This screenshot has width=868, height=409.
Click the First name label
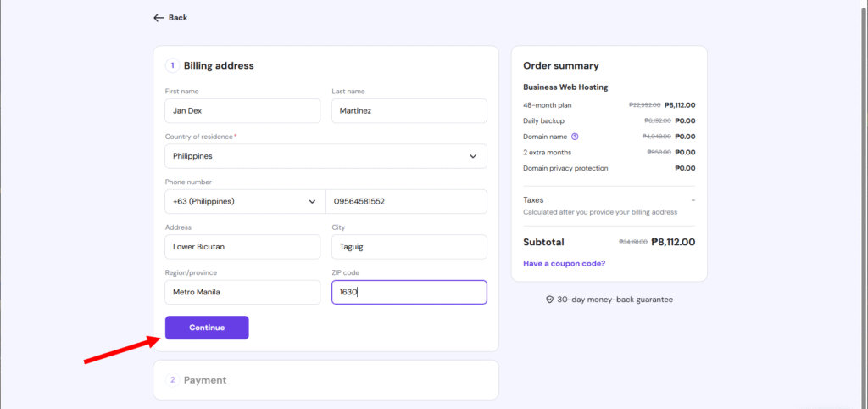tap(181, 91)
